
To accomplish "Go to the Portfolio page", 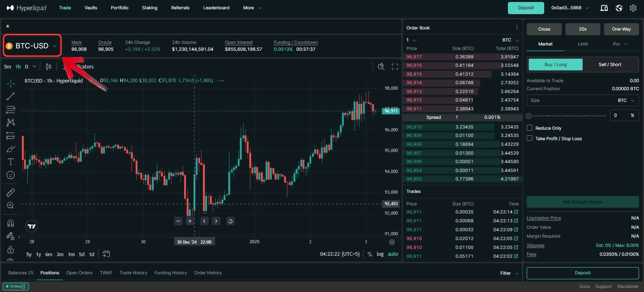I will click(120, 8).
